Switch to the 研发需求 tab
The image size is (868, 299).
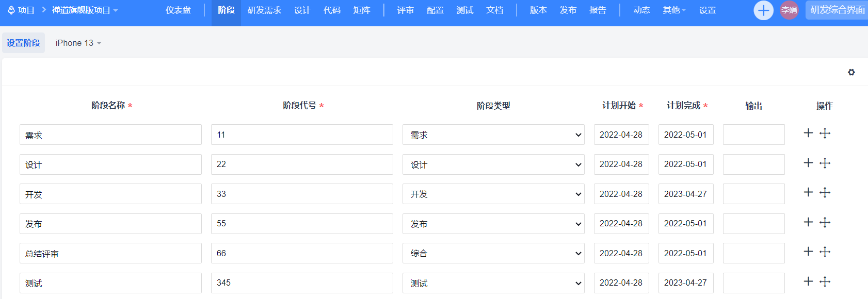tap(264, 10)
